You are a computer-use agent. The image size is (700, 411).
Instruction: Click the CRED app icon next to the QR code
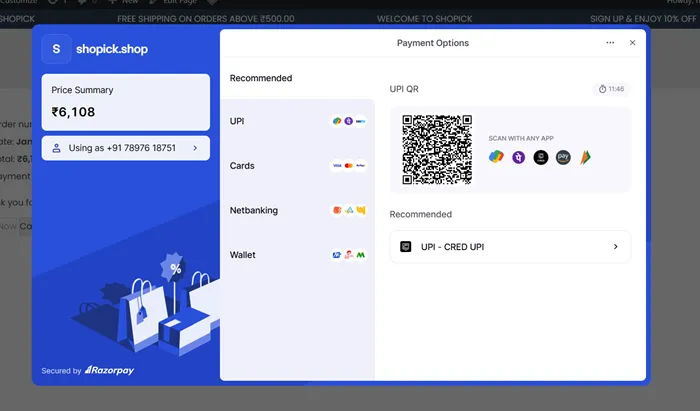541,157
